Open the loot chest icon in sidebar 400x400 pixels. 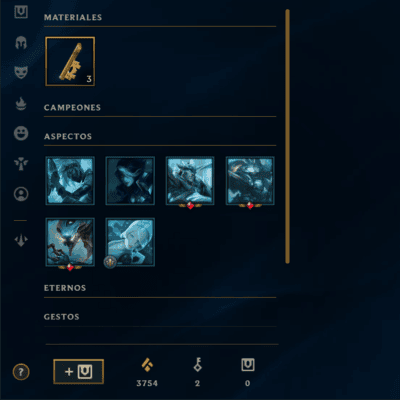(21, 12)
